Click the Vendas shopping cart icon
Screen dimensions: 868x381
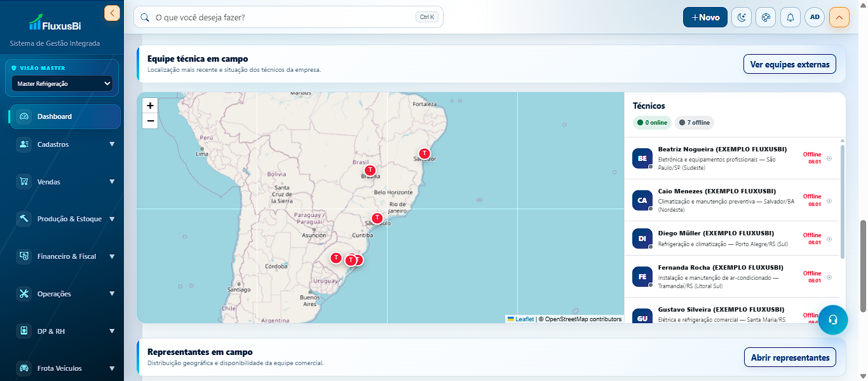(24, 182)
